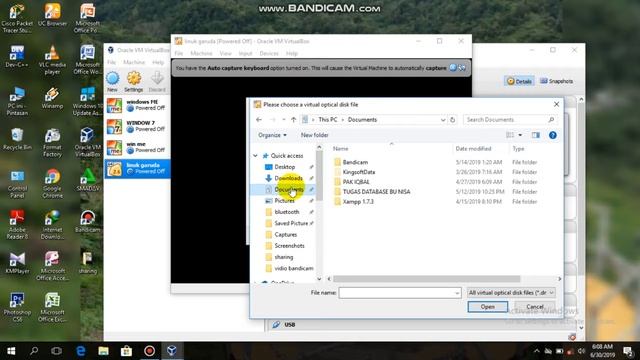Go up one folder level in dialog
Image resolution: width=640 pixels, height=360 pixels.
[x=293, y=120]
